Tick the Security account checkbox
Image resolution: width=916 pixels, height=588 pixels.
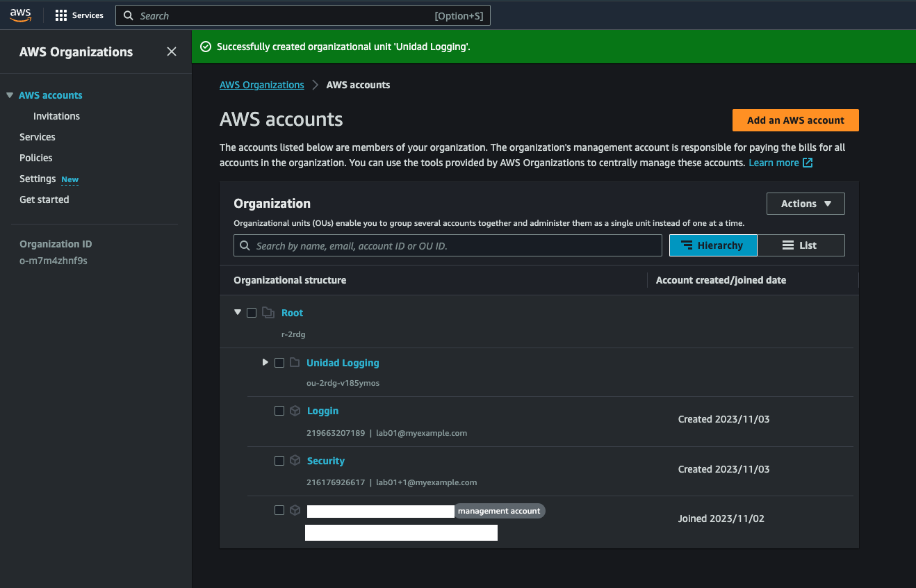click(x=279, y=461)
